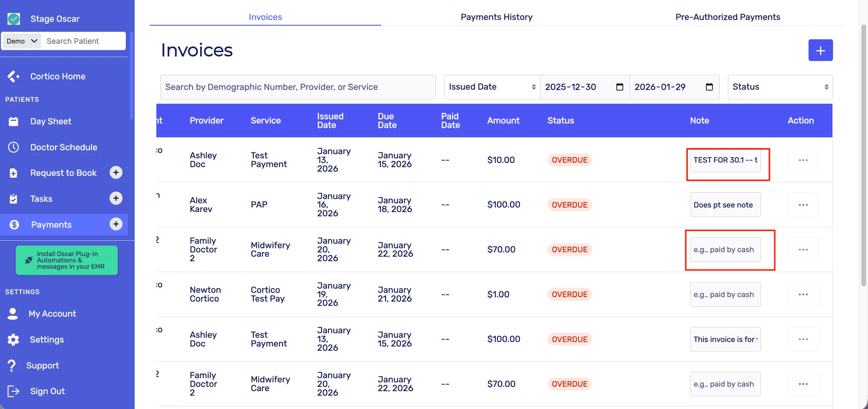868x409 pixels.
Task: Open calendar picker for 2026-01-29 end date
Action: 709,87
